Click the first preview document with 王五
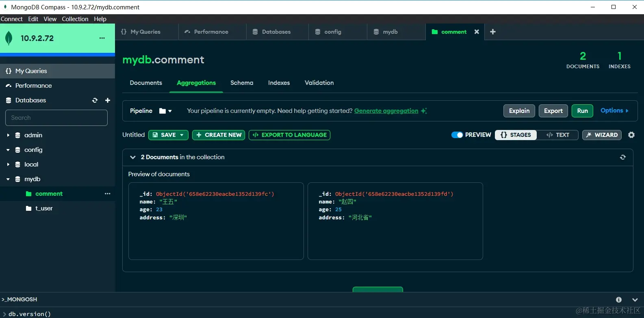Image resolution: width=644 pixels, height=318 pixels. click(x=216, y=221)
